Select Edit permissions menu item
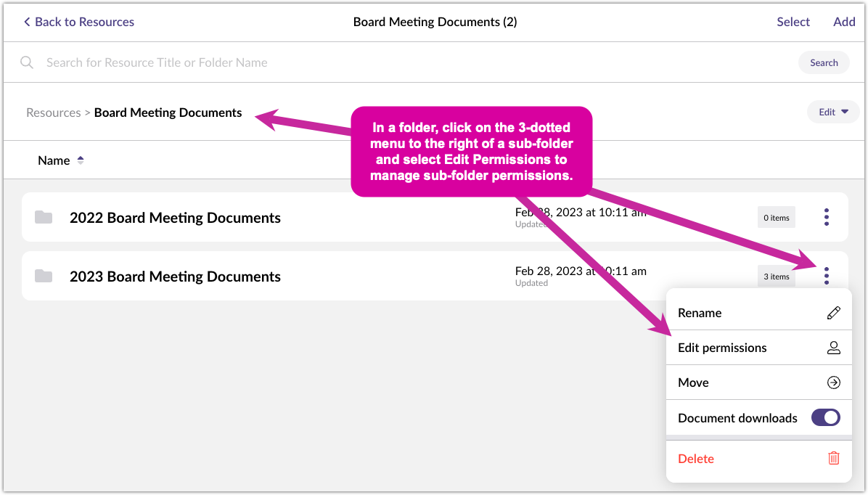 [758, 348]
